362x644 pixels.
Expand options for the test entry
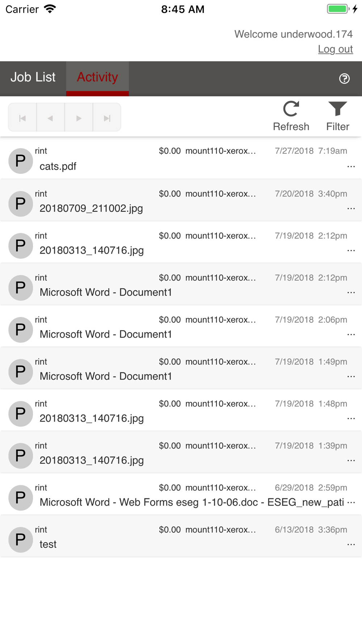point(351,544)
